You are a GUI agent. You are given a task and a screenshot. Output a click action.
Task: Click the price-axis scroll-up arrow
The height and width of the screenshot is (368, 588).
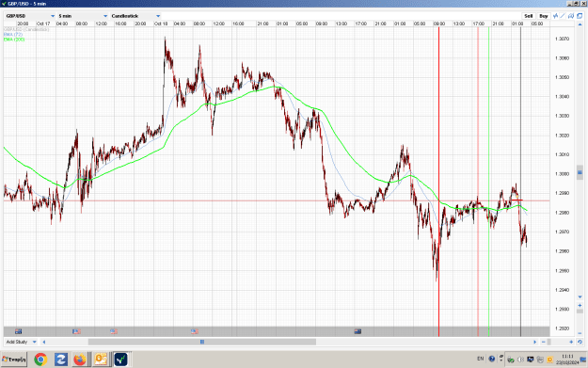[580, 24]
